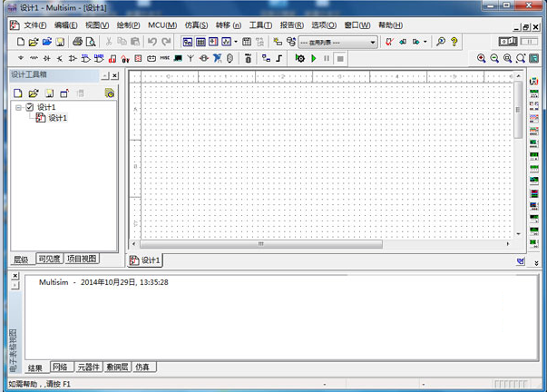This screenshot has width=547, height=392.
Task: Click the open file folder icon
Action: coord(34,42)
